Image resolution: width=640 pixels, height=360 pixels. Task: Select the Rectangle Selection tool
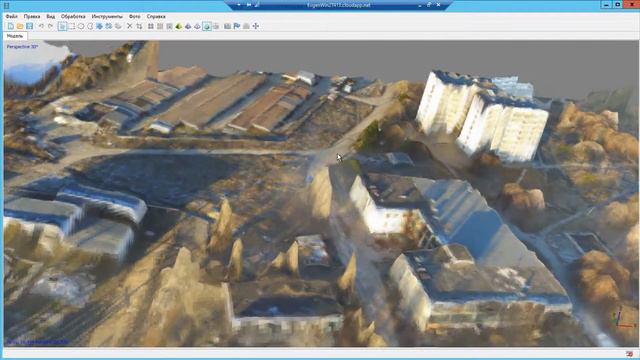coord(72,26)
